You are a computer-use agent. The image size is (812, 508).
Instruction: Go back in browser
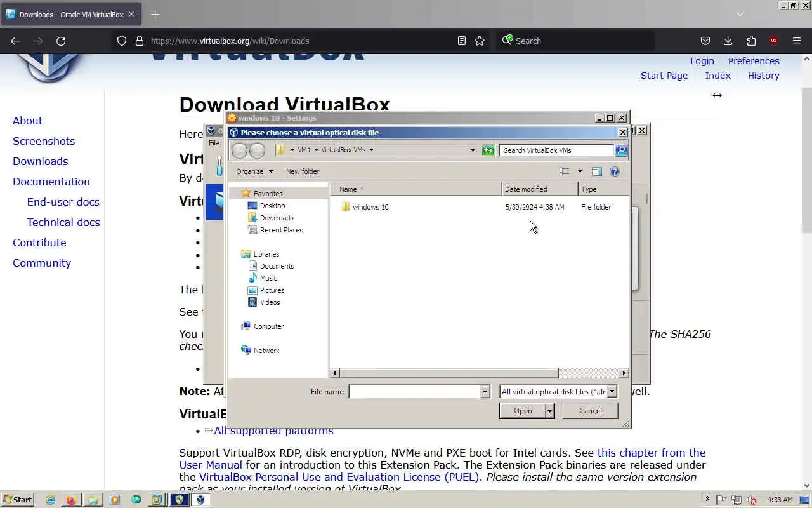click(x=15, y=41)
